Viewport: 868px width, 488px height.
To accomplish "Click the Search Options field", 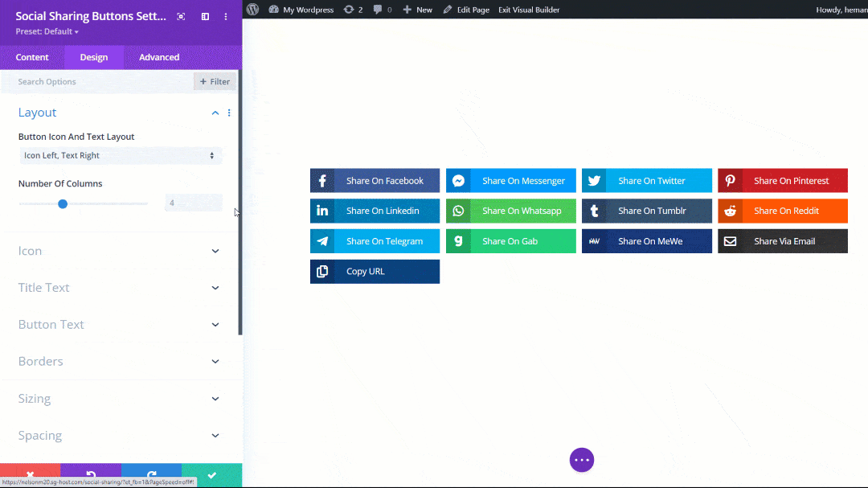I will tap(99, 81).
